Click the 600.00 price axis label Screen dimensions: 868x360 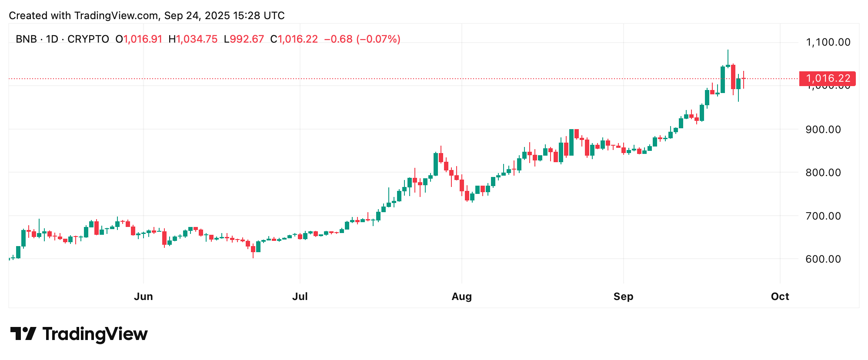(823, 259)
